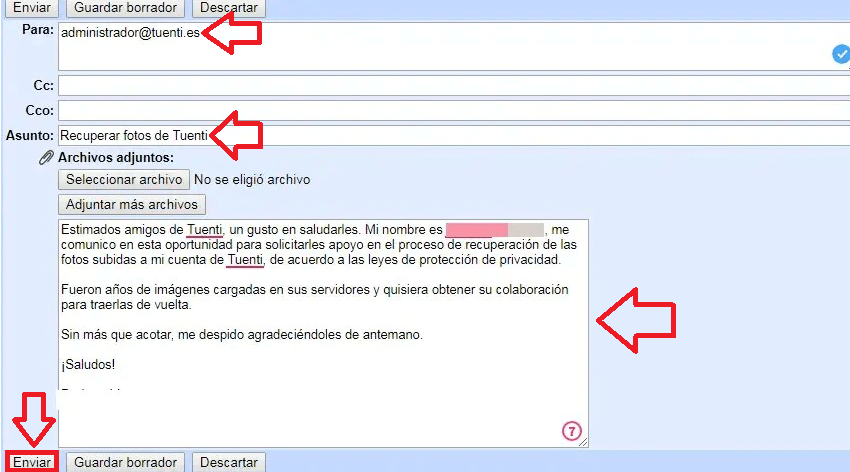Click 'Sin más que acotar' sentence in body
The height and width of the screenshot is (472, 850).
pos(242,335)
